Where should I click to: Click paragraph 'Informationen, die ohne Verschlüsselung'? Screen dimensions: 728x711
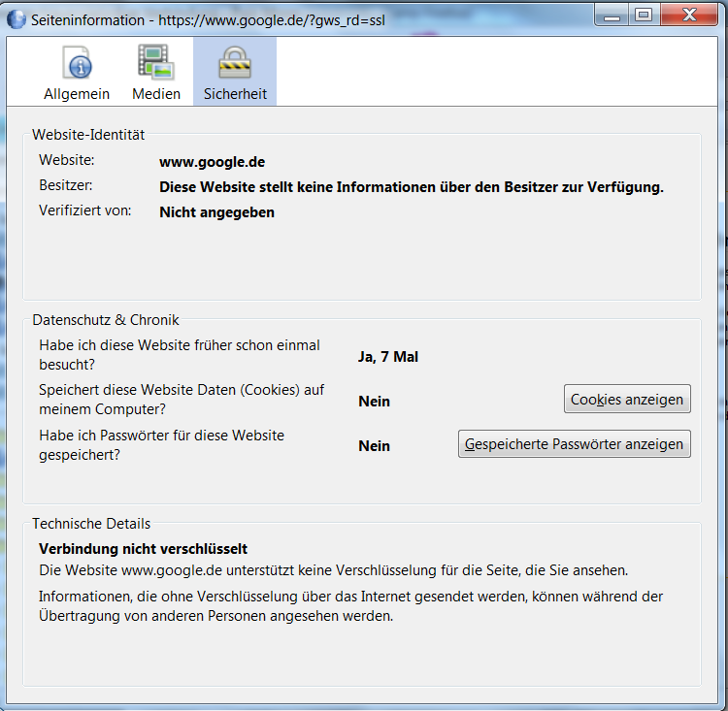351,606
